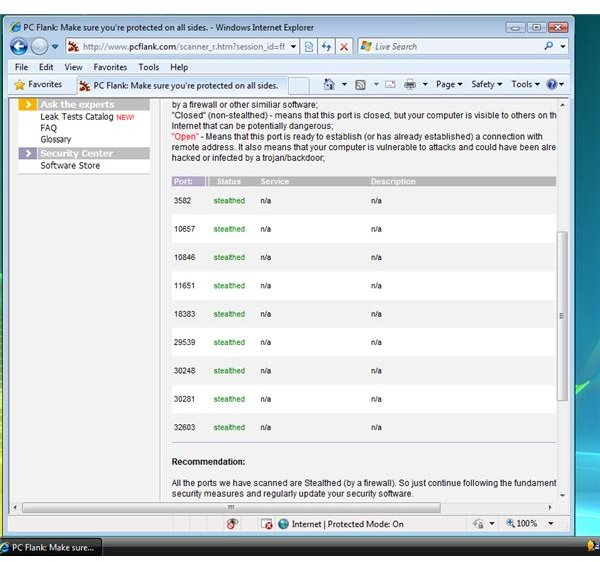Click the Internet Protected Mode zone indicator
Viewport: 600px width, 562px height.
pos(341,524)
